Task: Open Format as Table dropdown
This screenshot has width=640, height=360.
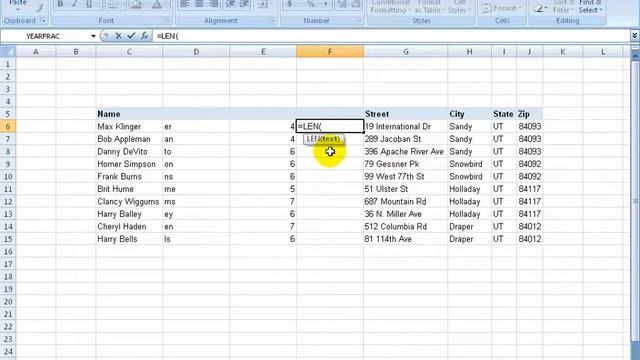Action: coord(429,7)
